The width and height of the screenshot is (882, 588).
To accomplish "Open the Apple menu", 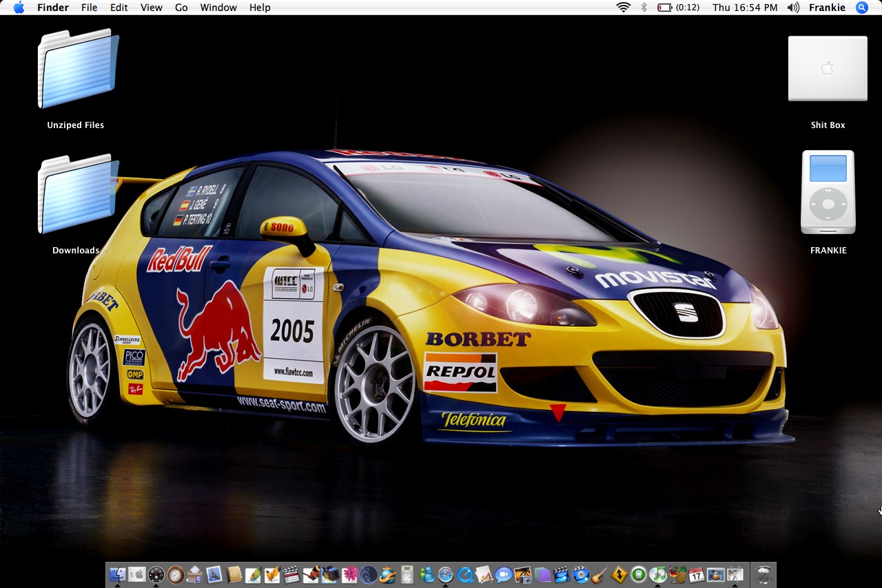I will [x=19, y=8].
